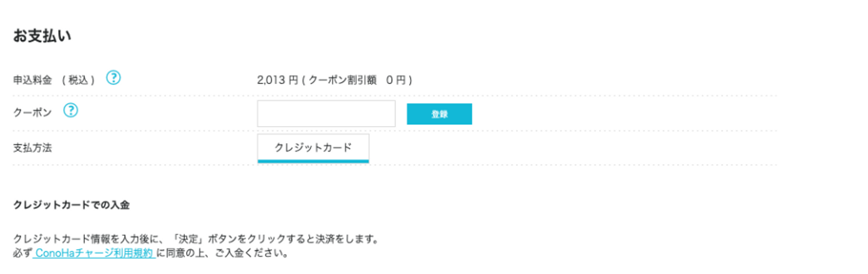Click the 申込料金 label text
The height and width of the screenshot is (274, 868).
tap(34, 80)
